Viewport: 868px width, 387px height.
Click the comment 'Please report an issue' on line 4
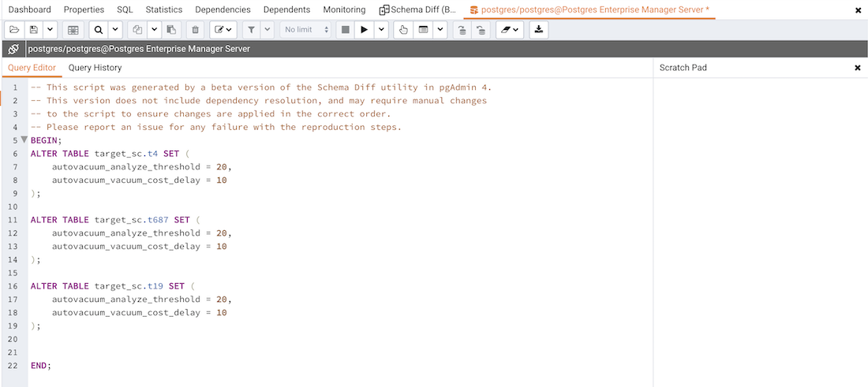(x=216, y=127)
